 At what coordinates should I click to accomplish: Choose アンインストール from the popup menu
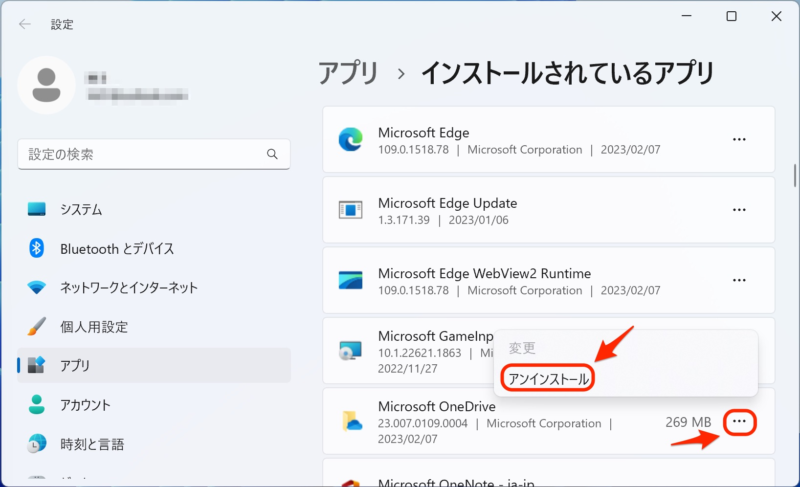tap(548, 378)
